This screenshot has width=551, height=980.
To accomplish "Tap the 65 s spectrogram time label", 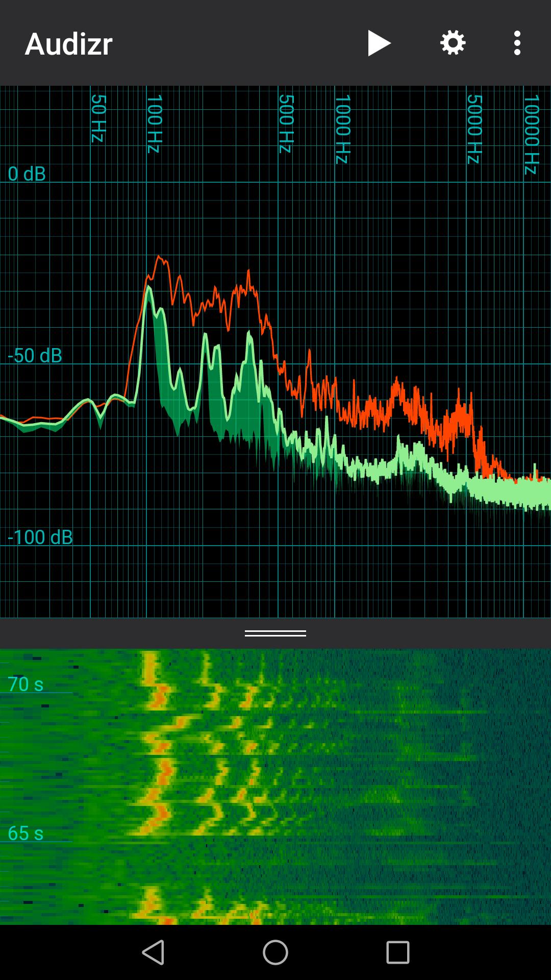I will tap(26, 834).
